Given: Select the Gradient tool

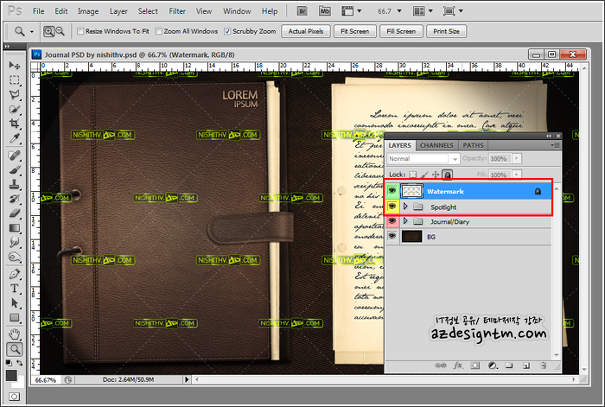Looking at the screenshot, I should point(14,228).
